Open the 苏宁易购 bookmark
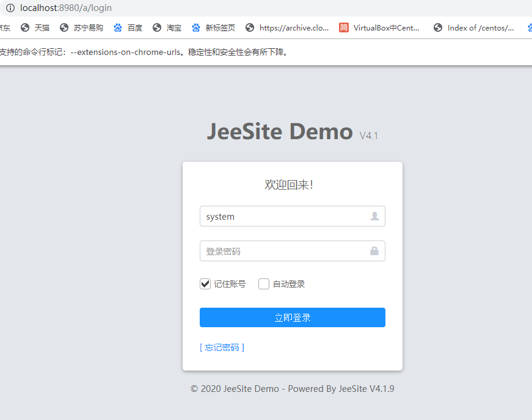532x420 pixels. (x=81, y=28)
